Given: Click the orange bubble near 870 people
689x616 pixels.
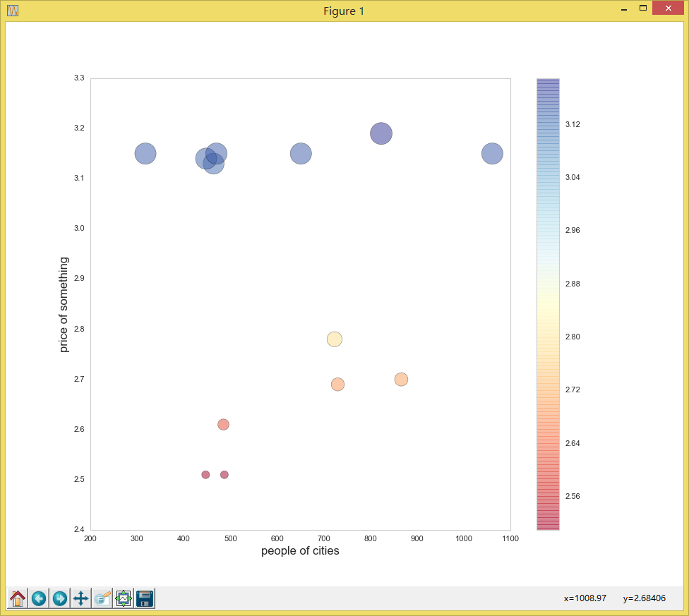Looking at the screenshot, I should [401, 380].
